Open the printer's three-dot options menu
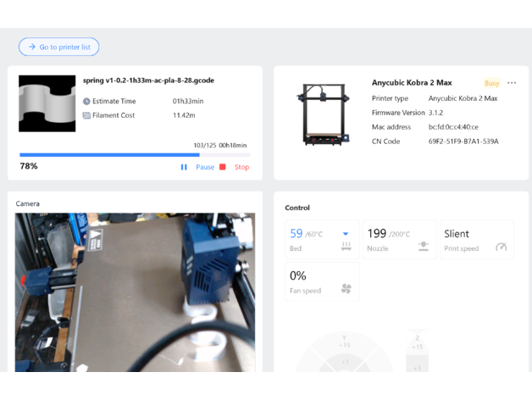532x400 pixels. (512, 83)
